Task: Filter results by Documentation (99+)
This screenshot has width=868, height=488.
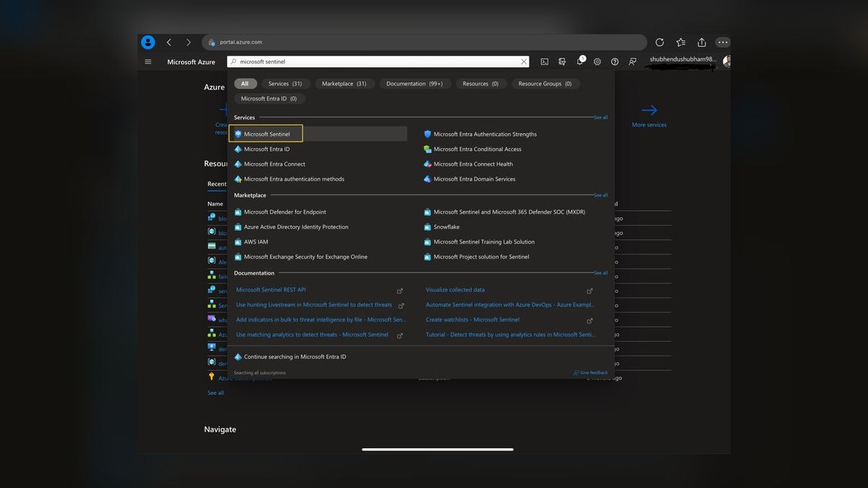Action: pos(414,84)
